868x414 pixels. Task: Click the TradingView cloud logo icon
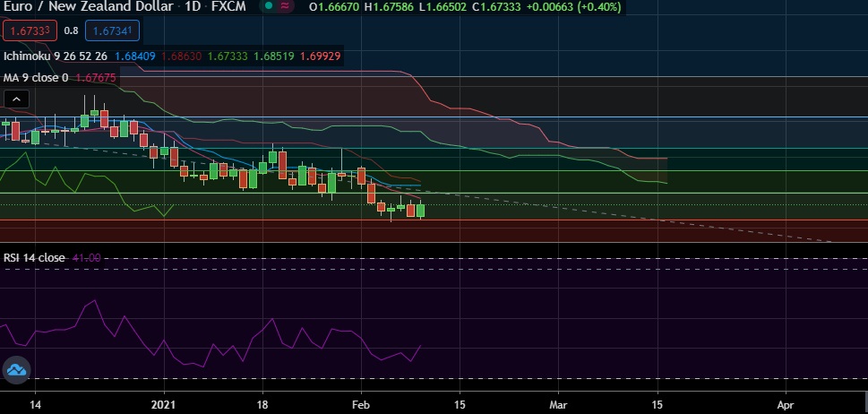tap(17, 370)
